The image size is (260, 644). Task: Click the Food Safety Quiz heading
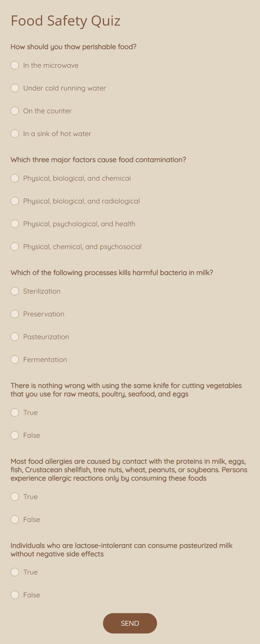[66, 21]
